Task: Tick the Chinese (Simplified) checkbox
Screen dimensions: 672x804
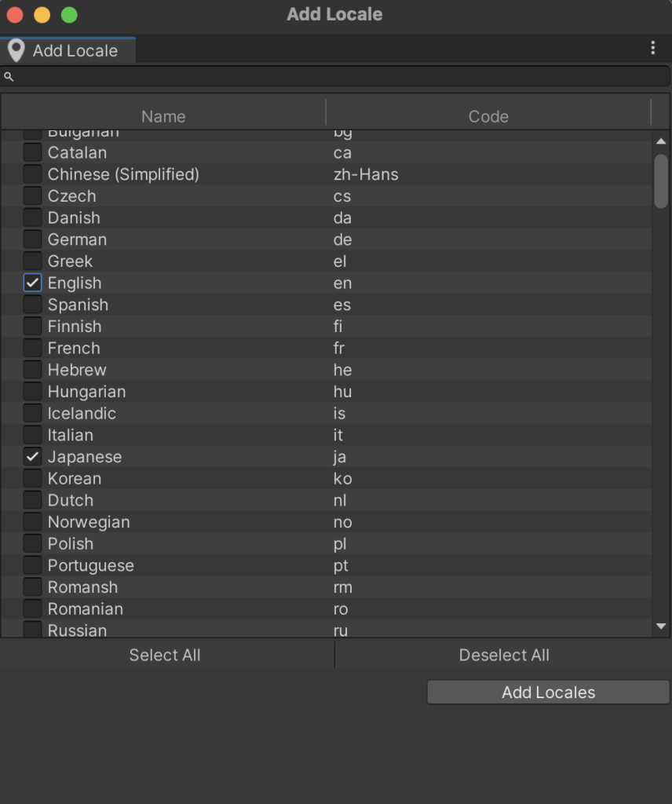Action: click(x=32, y=174)
